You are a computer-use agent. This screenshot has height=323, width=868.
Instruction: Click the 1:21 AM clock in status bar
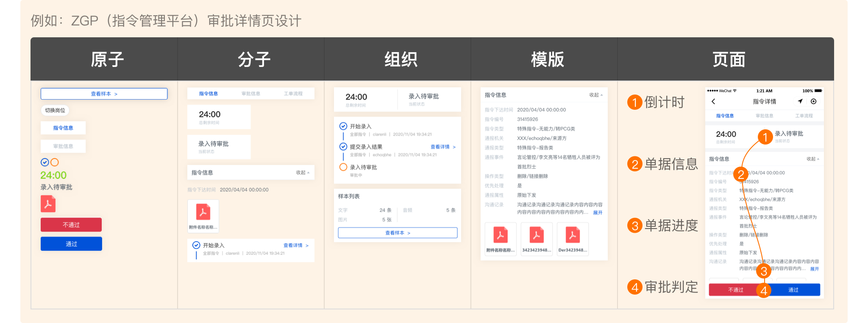tap(764, 91)
